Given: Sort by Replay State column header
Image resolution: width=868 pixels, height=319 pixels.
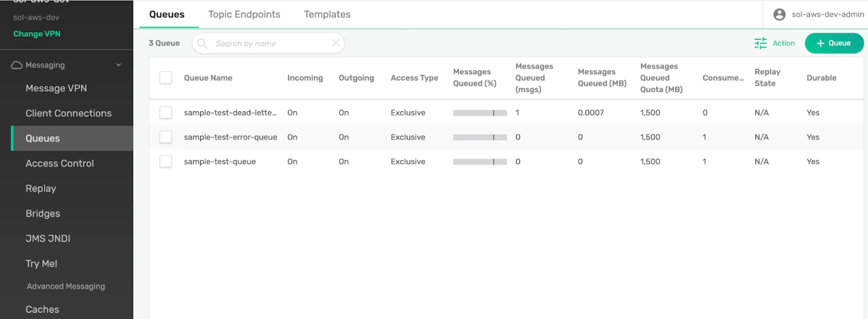Looking at the screenshot, I should (767, 78).
